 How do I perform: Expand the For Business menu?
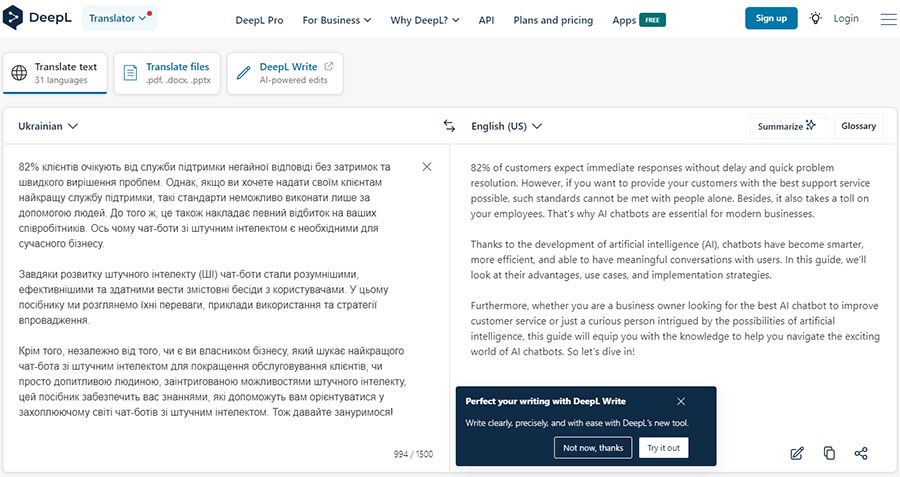tap(337, 20)
